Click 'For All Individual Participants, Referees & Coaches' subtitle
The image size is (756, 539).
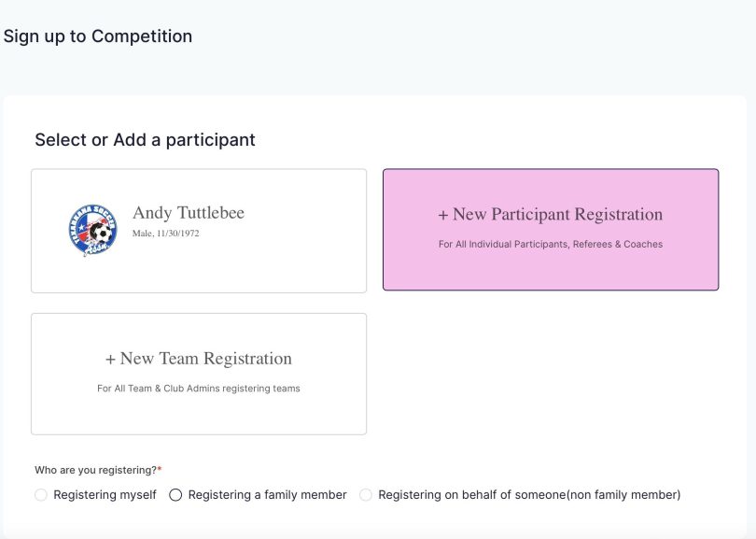[x=550, y=245]
